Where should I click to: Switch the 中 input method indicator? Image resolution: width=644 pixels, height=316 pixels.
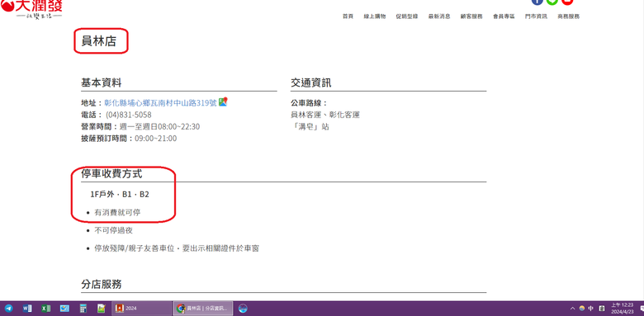pos(591,309)
